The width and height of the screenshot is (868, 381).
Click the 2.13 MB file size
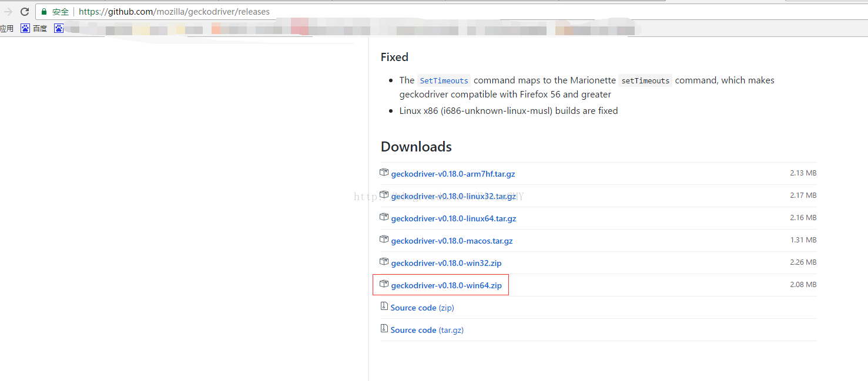[x=803, y=173]
